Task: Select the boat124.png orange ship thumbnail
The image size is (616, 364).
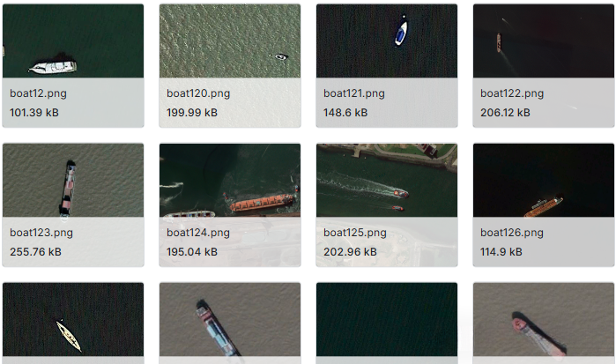Action: tap(230, 180)
